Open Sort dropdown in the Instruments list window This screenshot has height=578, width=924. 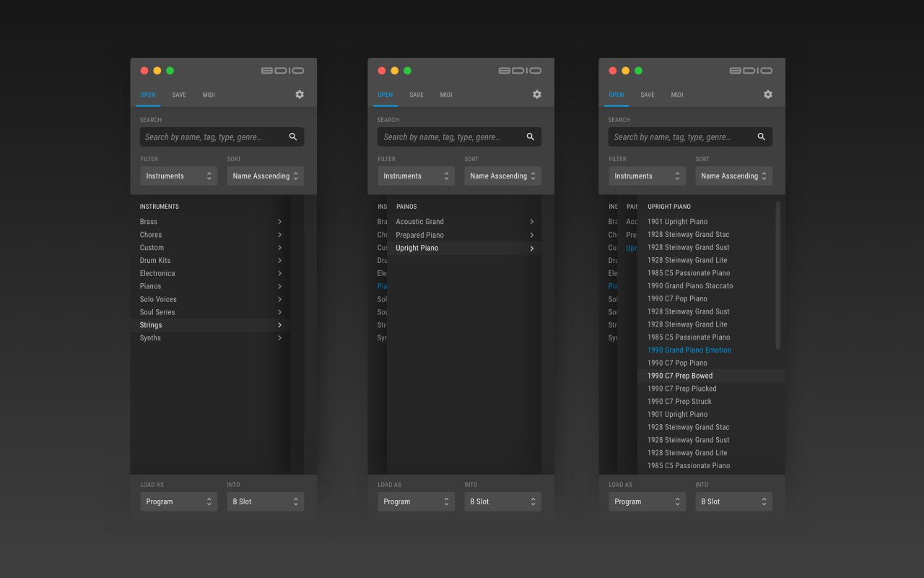(265, 176)
